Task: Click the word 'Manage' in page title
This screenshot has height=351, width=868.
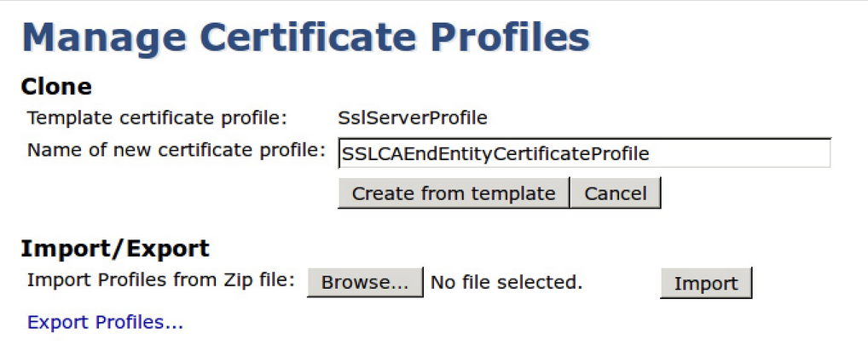Action: point(104,38)
